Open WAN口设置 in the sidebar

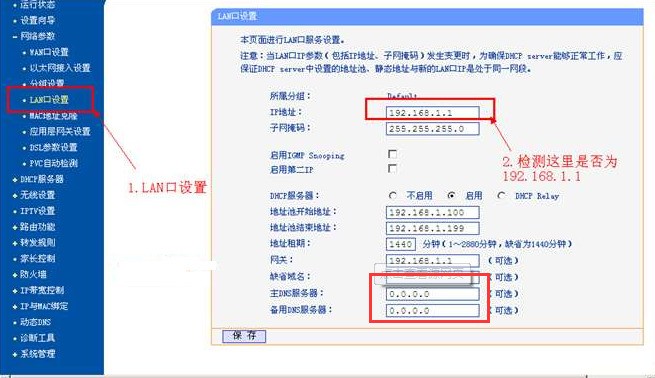coord(49,52)
